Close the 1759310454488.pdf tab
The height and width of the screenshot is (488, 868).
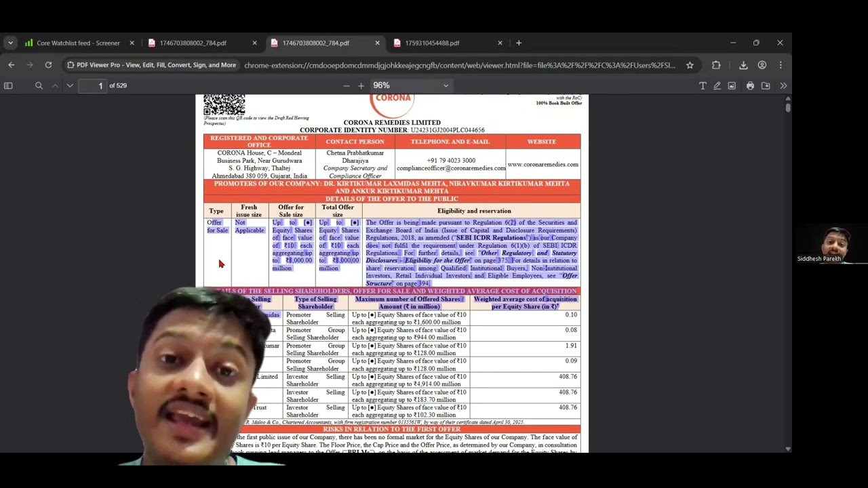(500, 43)
